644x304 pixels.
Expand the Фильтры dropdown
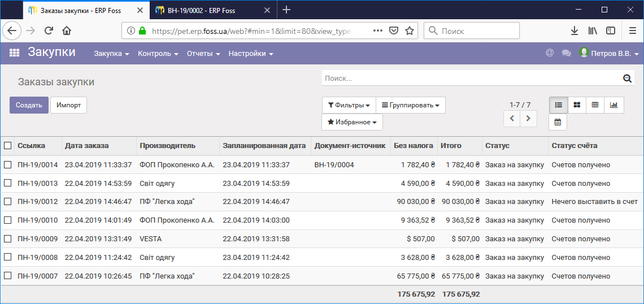coord(349,105)
